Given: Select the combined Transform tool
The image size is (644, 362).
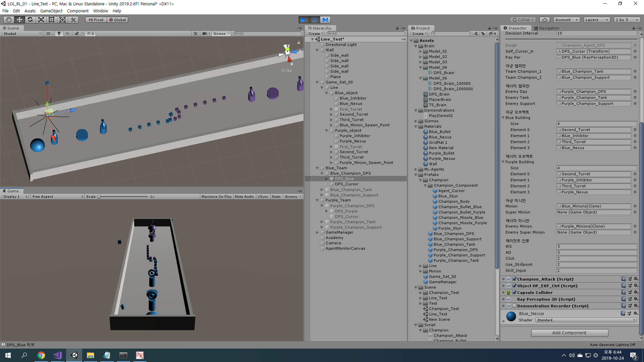Looking at the screenshot, I should [62, 20].
